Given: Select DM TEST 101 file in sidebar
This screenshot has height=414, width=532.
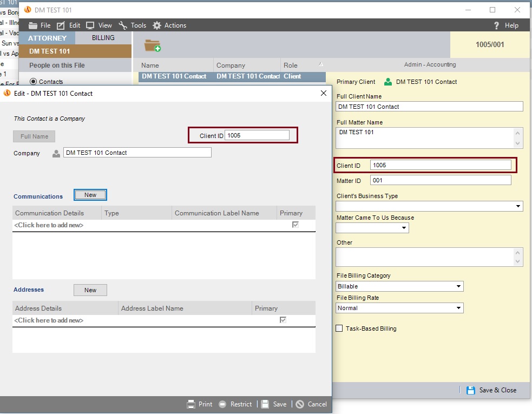Looking at the screenshot, I should (75, 51).
